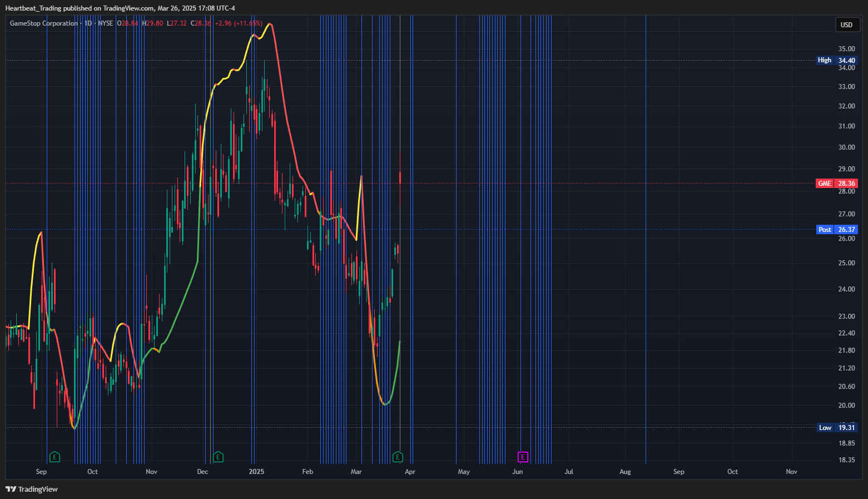Click the Jul label on time axis

tap(569, 472)
